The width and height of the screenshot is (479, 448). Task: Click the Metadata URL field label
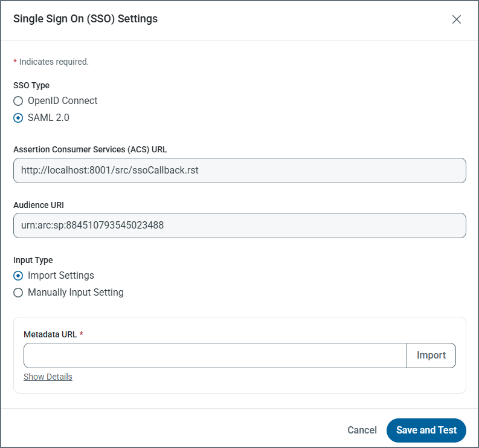click(x=50, y=334)
